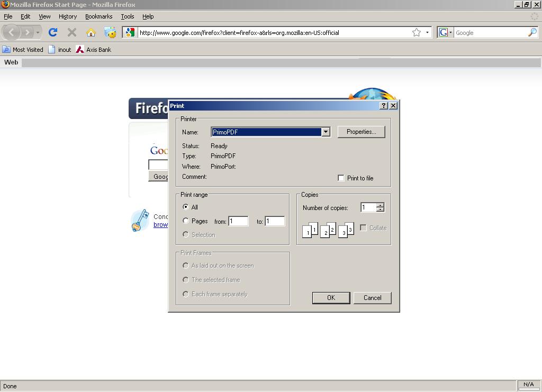Screen dimensions: 542x392
Task: Reload the page with the refresh icon
Action: pyautogui.click(x=53, y=32)
